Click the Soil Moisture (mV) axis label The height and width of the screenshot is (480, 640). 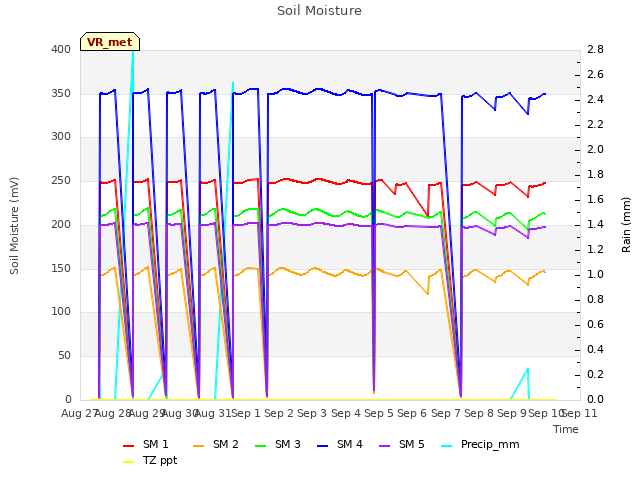click(x=14, y=225)
